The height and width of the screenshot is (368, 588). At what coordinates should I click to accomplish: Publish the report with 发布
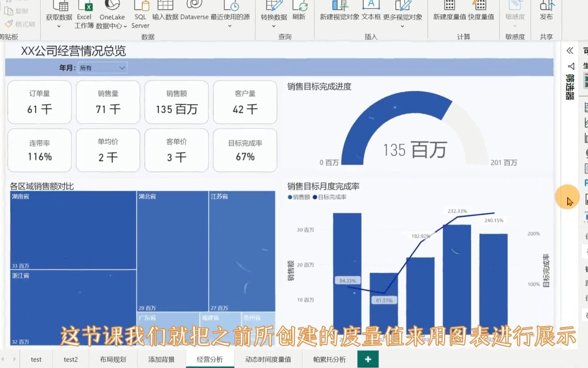[x=546, y=11]
